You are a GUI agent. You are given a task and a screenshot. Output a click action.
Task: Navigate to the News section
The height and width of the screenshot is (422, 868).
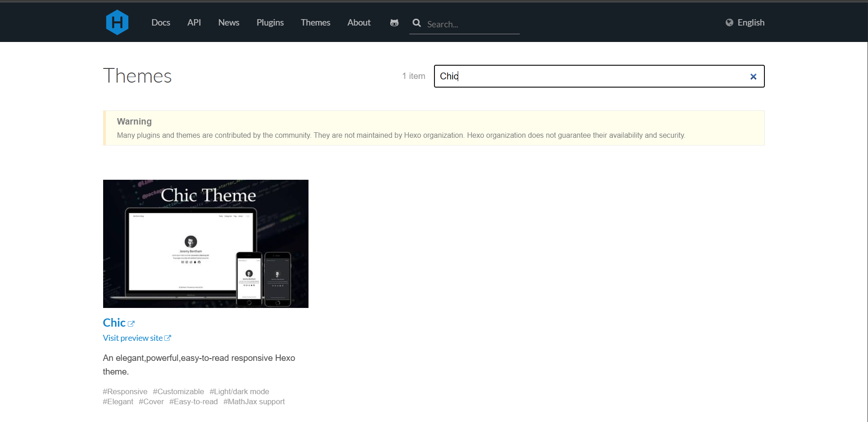[x=229, y=23]
